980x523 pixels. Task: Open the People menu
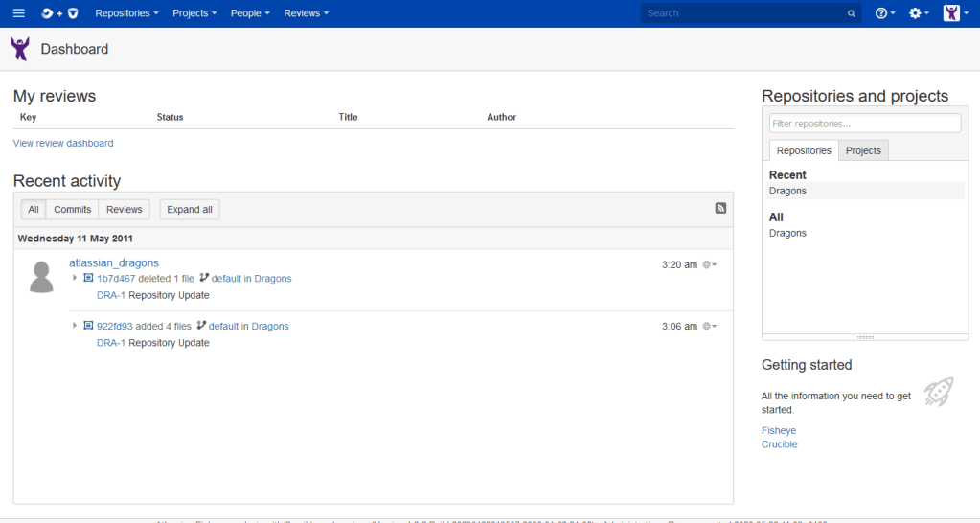[x=250, y=13]
